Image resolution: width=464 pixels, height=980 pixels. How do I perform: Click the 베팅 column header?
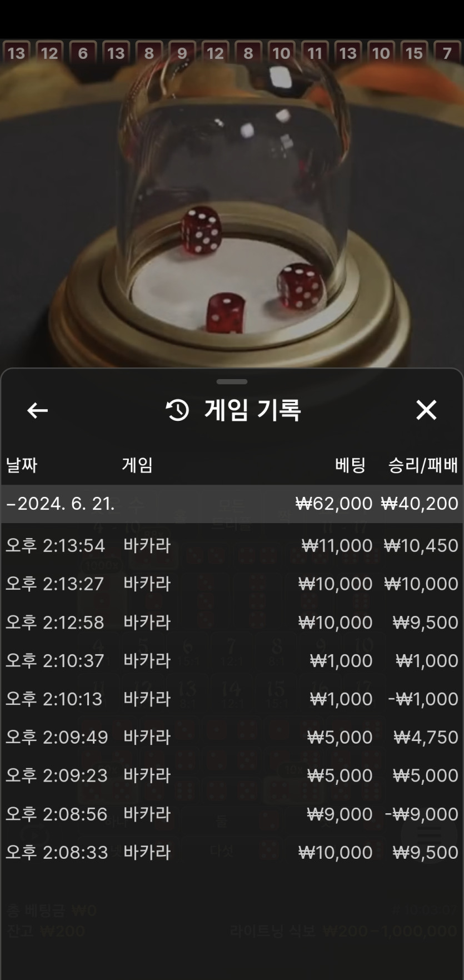[x=350, y=465]
